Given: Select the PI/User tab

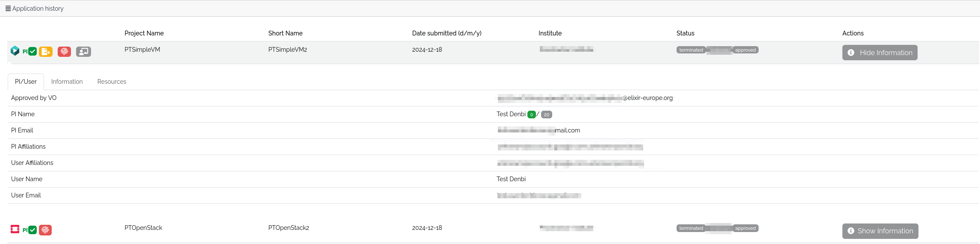Looking at the screenshot, I should [26, 82].
